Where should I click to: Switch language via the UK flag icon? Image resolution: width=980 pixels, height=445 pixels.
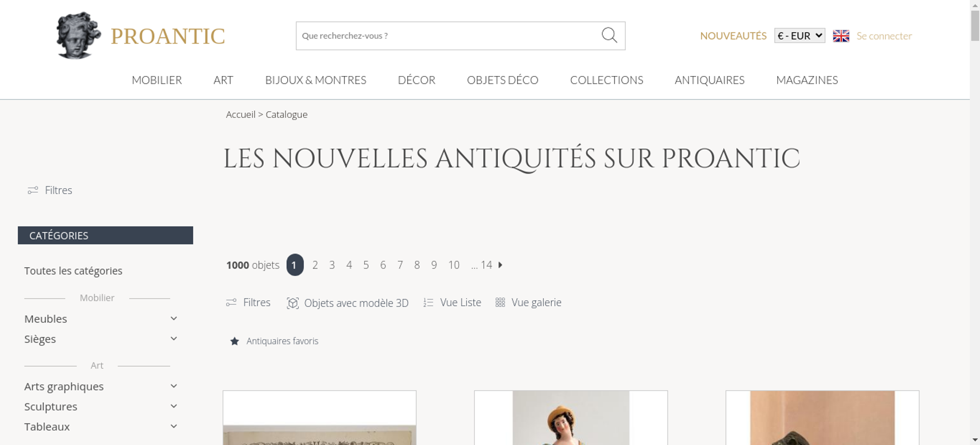841,36
